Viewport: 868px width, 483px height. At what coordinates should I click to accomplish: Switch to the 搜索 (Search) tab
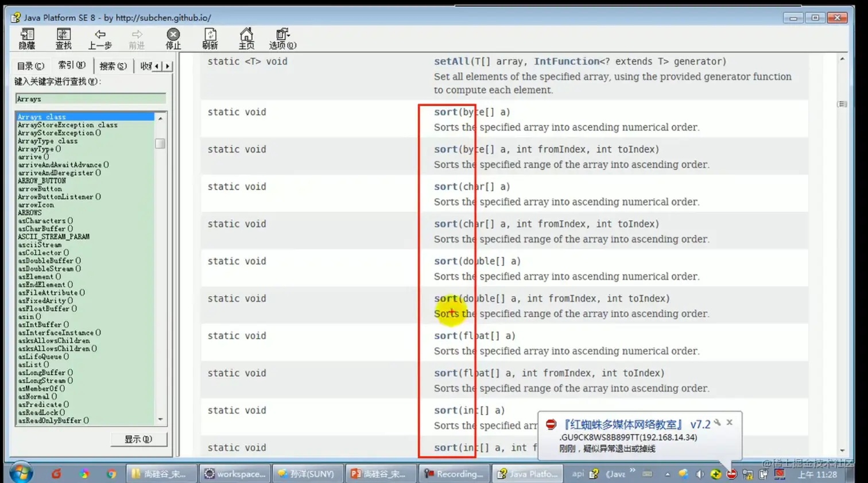(113, 66)
